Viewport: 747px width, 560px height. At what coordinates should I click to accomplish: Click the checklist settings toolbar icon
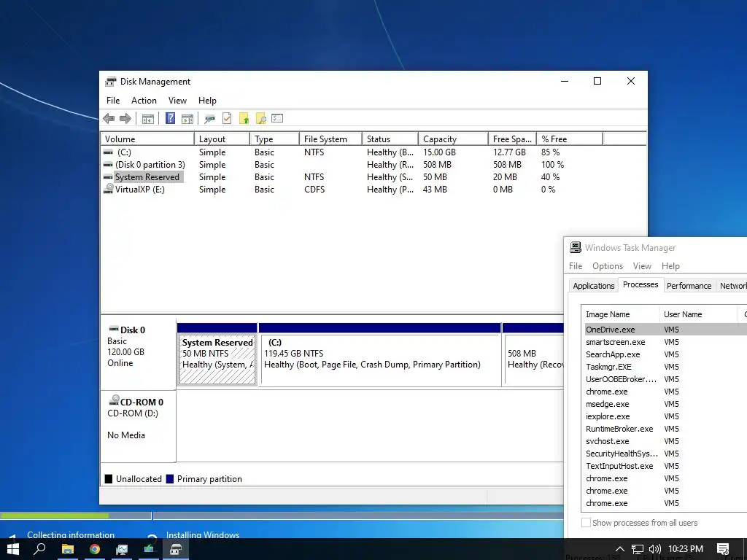277,118
